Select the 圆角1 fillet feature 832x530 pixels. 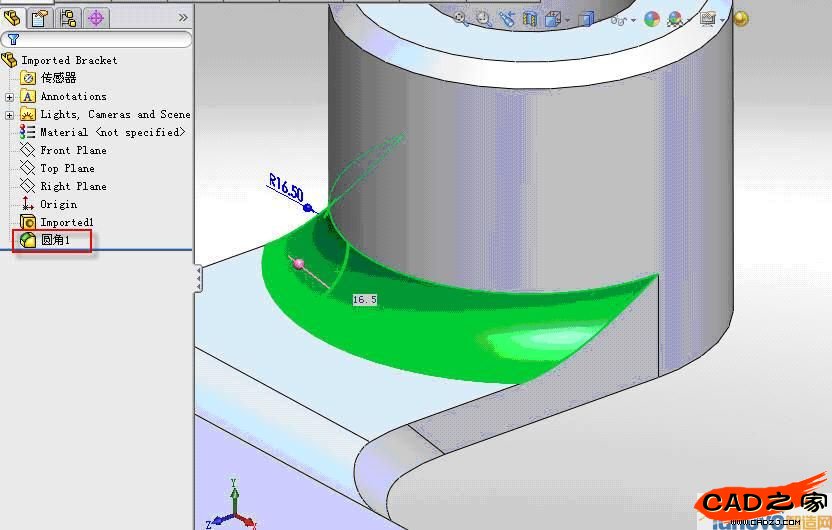pos(55,241)
